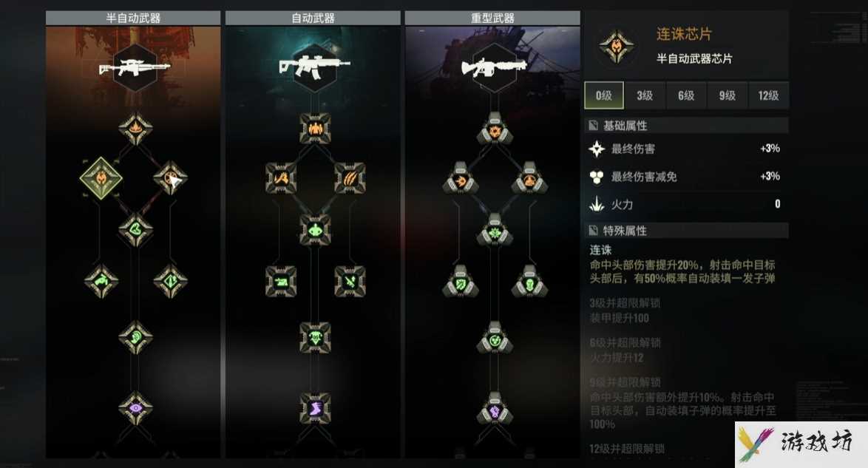Click the 半自动武器 column header
Viewport: 868px width, 468px height.
tap(133, 18)
